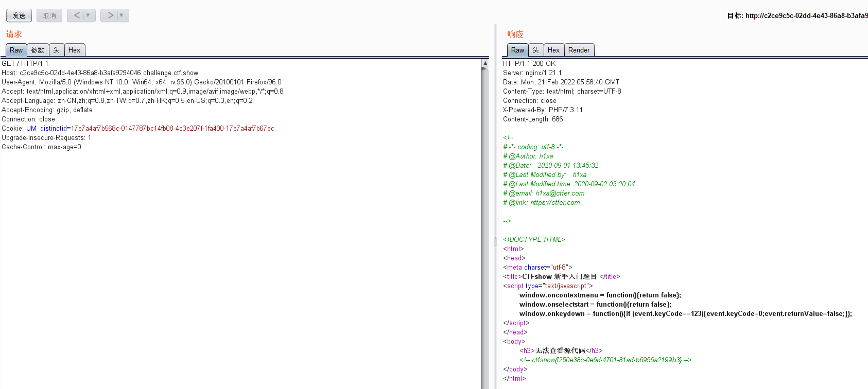The height and width of the screenshot is (389, 868).
Task: Click the User-Agent header line
Action: coord(142,82)
